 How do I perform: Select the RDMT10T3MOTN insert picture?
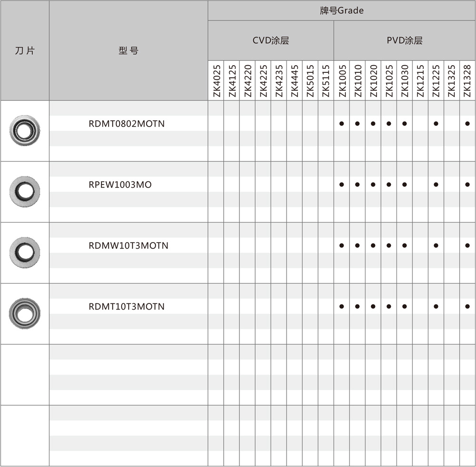(25, 313)
